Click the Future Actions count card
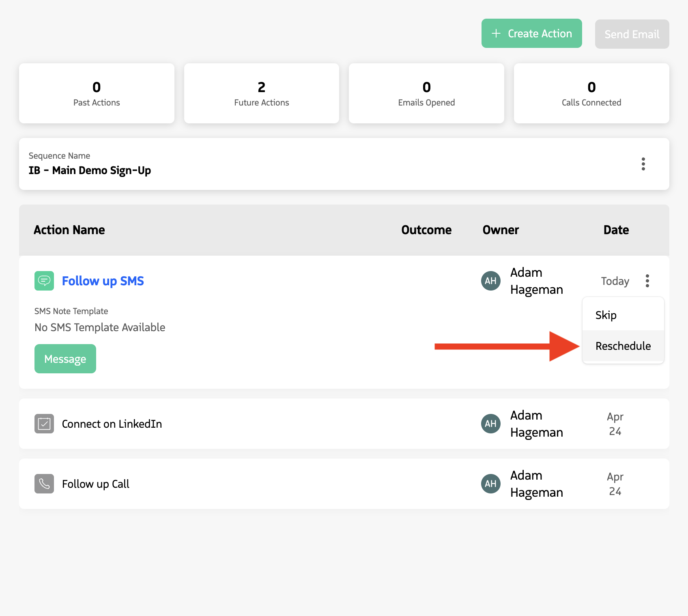The image size is (688, 616). 261,93
